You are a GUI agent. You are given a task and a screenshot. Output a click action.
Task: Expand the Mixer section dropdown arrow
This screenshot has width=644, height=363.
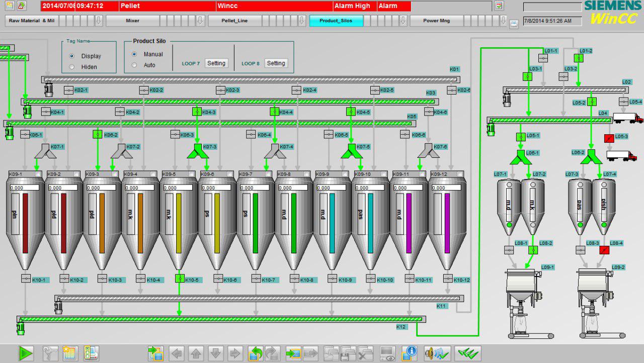click(x=200, y=21)
